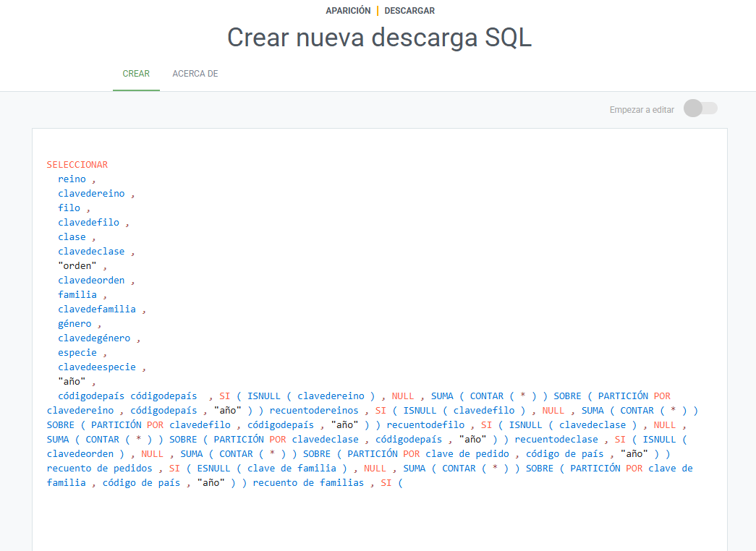Open the ACERCA DE tab
Screen dimensions: 756x551
(x=195, y=74)
